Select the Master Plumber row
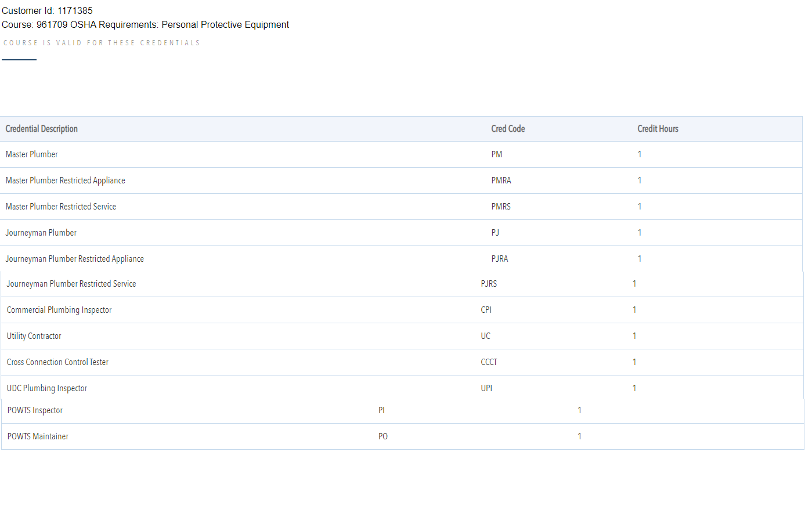 [32, 154]
